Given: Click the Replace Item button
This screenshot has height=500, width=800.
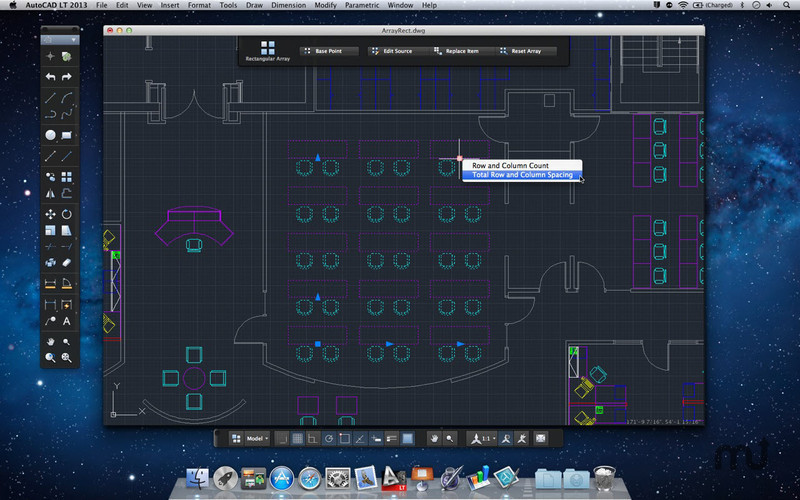Looking at the screenshot, I should (x=457, y=51).
